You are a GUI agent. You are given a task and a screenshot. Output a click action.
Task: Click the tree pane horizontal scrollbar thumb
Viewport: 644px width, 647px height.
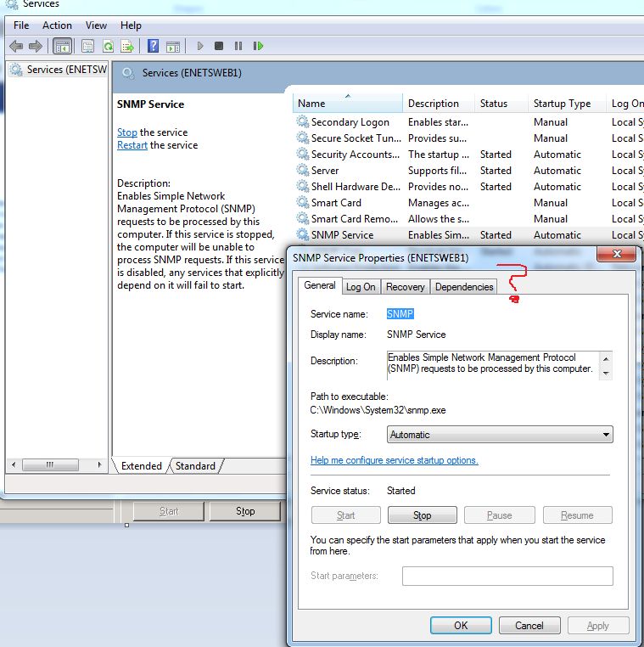pyautogui.click(x=50, y=465)
